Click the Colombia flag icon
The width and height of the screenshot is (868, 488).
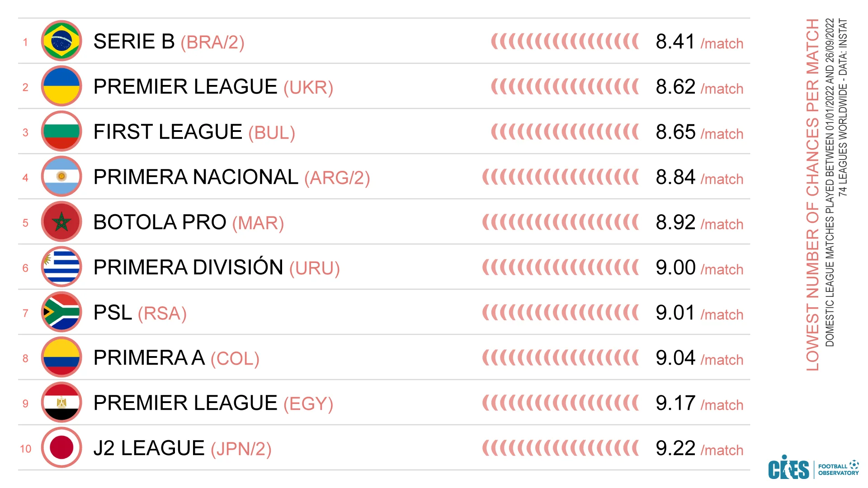tap(61, 357)
